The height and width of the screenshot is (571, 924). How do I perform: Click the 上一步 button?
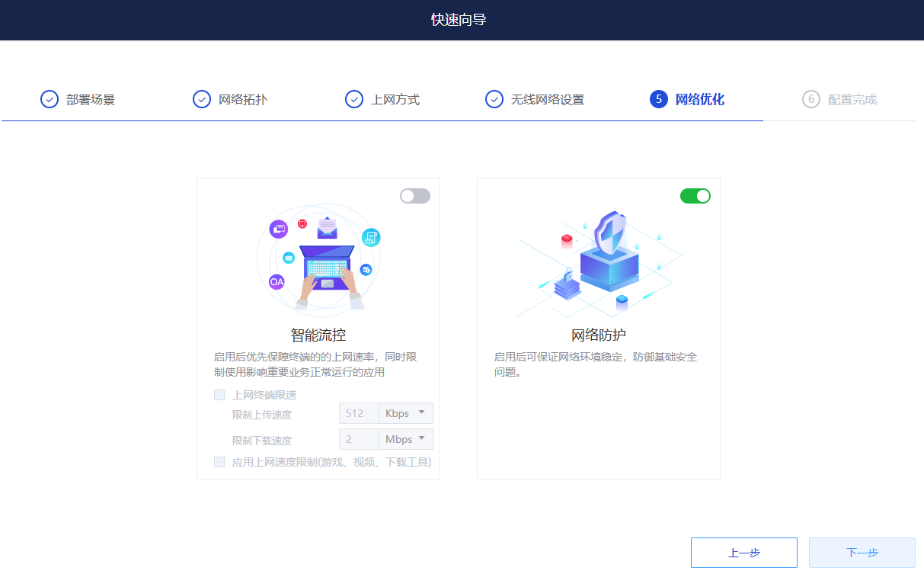pos(743,553)
